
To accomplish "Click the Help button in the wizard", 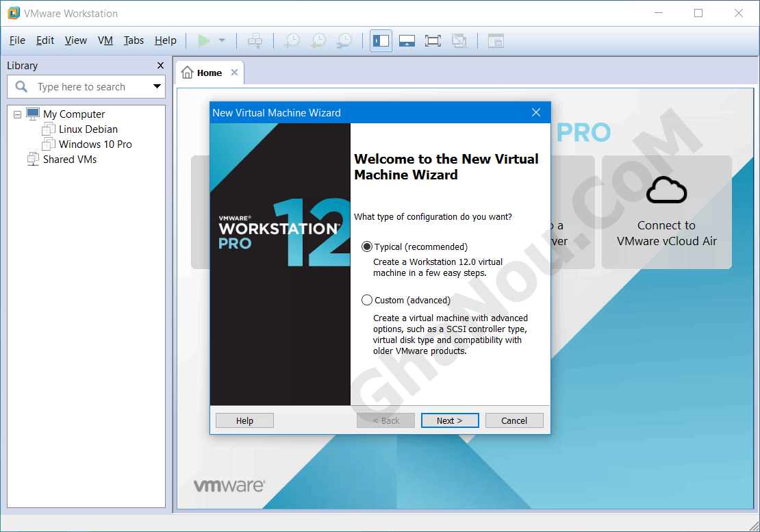I will tap(244, 420).
